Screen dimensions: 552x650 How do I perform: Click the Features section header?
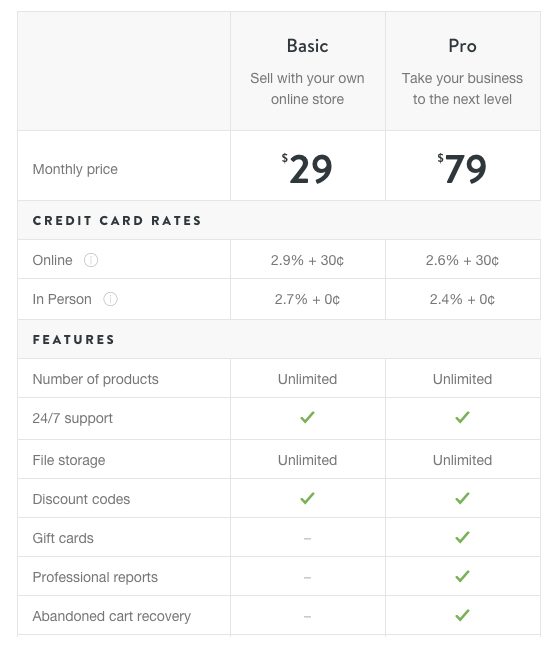74,340
